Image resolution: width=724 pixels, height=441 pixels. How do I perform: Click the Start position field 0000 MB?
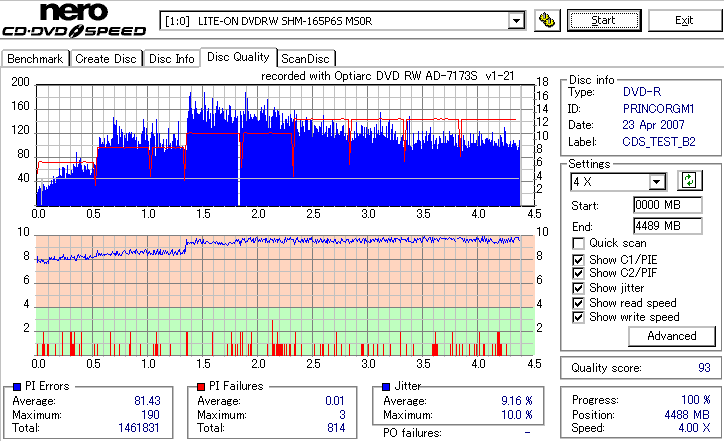pyautogui.click(x=668, y=205)
